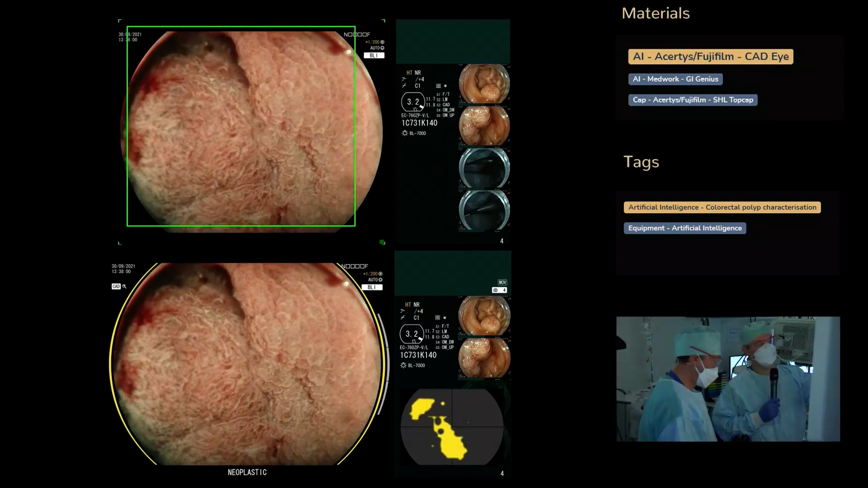
Task: Select Colorectal polyp characterisation tag
Action: [x=722, y=207]
